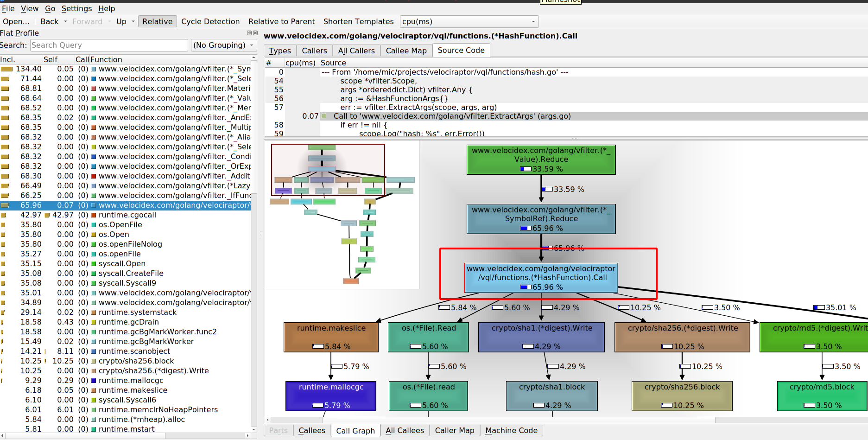
Task: Close the Flat Profile dock panel
Action: coord(255,33)
